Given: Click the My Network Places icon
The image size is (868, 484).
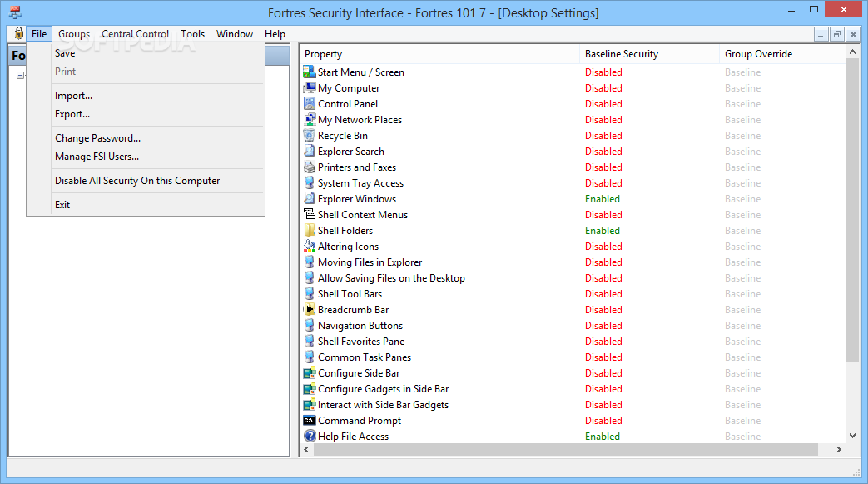Looking at the screenshot, I should [x=310, y=120].
